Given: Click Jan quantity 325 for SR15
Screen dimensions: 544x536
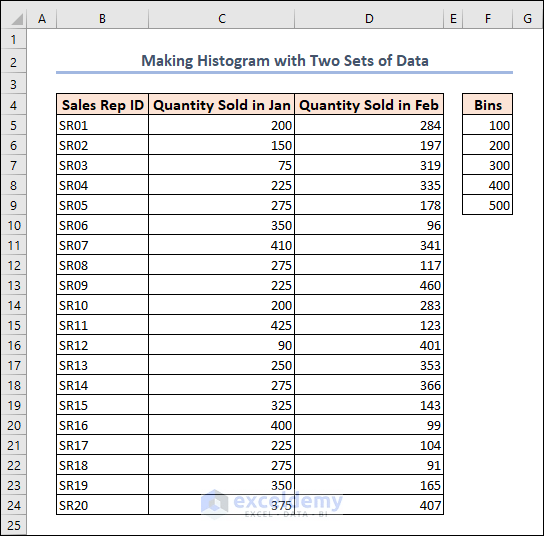Looking at the screenshot, I should click(x=221, y=405).
